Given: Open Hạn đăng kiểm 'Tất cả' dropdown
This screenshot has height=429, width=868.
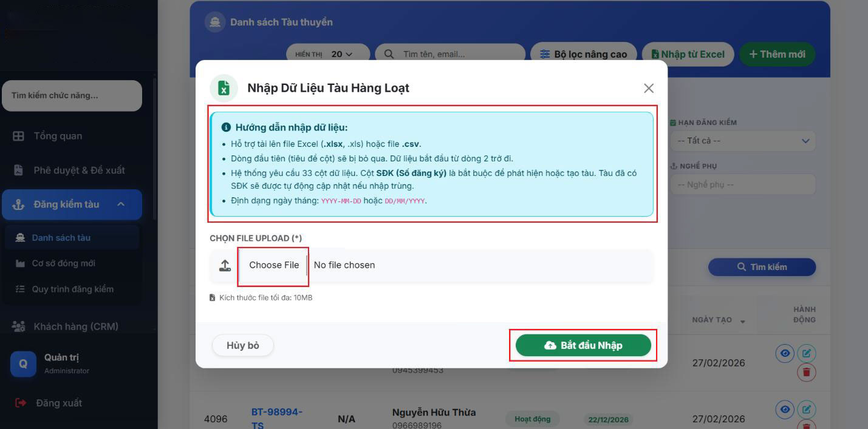Looking at the screenshot, I should 743,141.
